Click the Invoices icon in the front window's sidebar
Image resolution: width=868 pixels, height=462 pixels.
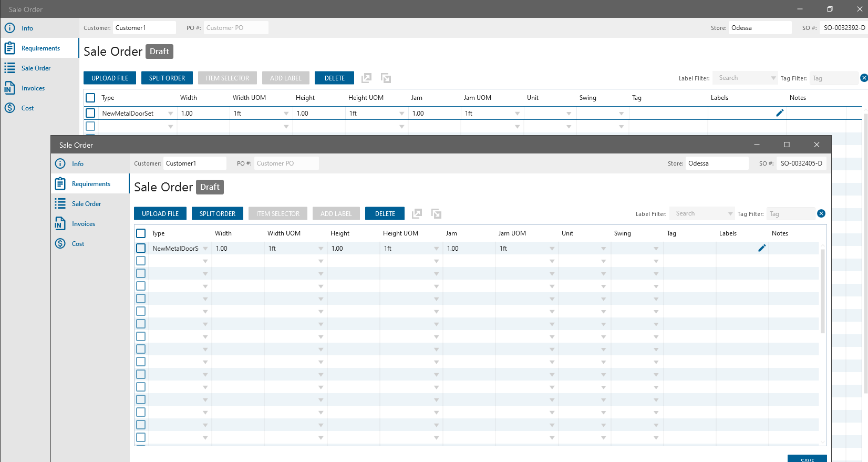coord(60,224)
